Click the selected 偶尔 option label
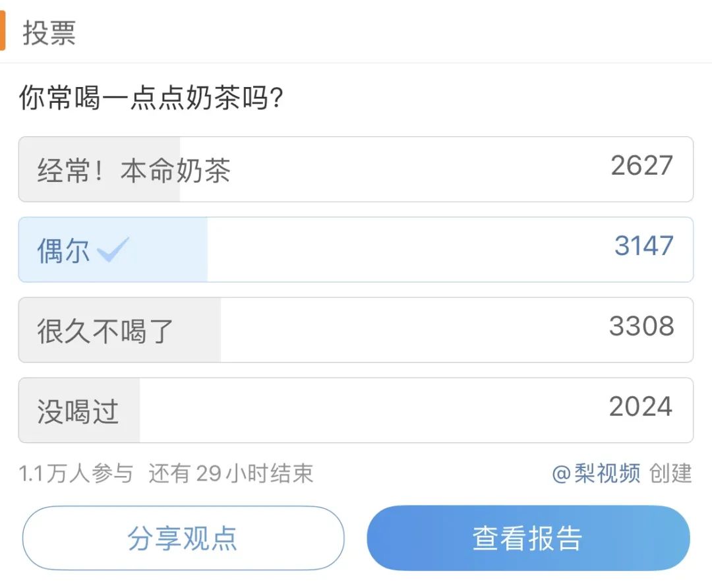Viewport: 712px width, 588px height. 63,251
